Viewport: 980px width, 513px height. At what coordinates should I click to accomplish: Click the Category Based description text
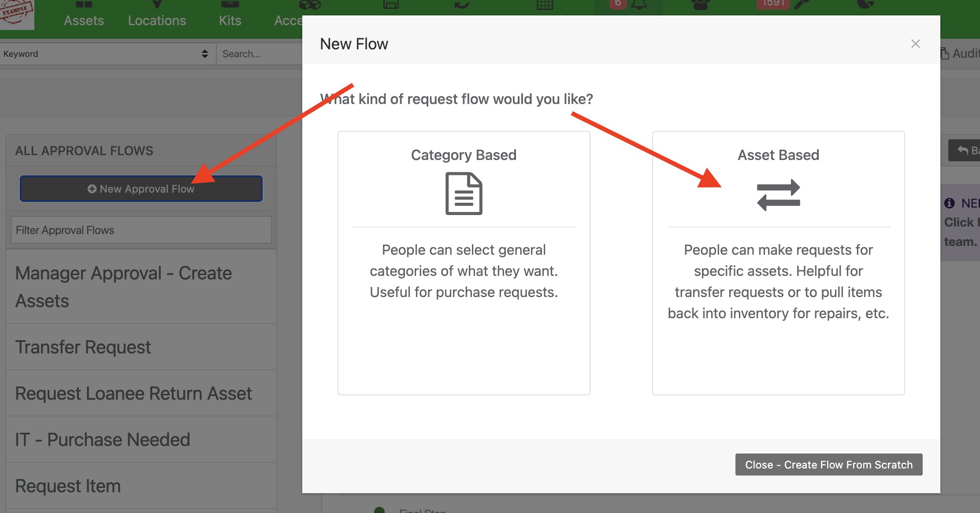[464, 271]
